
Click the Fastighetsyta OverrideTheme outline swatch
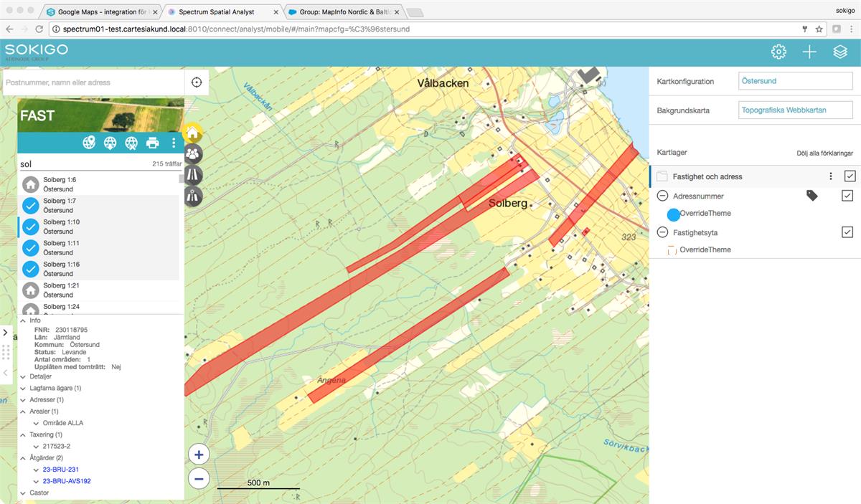pos(672,250)
